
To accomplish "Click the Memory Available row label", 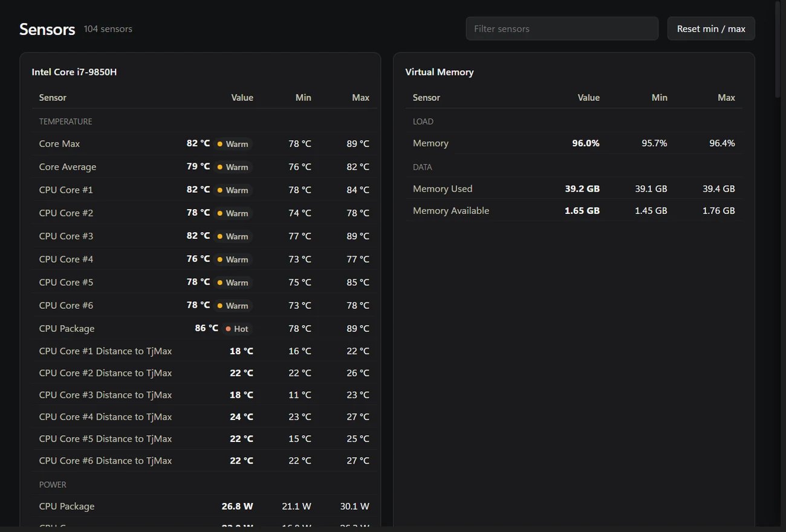I will pyautogui.click(x=451, y=210).
